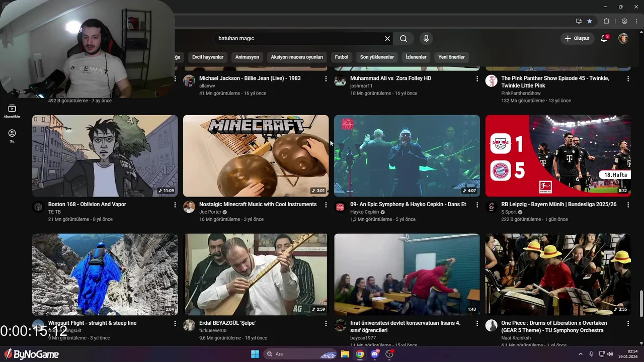Open Windows Start menu
This screenshot has height=362, width=644.
coord(255,354)
